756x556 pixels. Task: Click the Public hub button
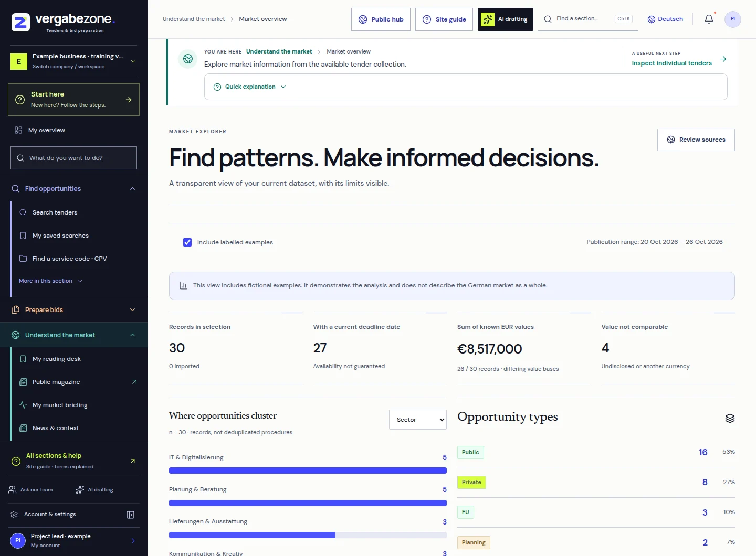point(381,19)
